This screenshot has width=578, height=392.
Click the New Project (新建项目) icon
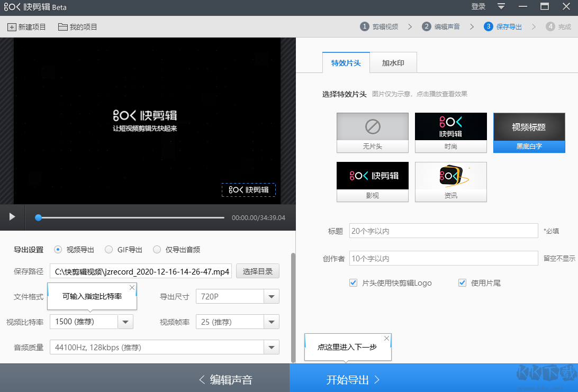coord(12,27)
